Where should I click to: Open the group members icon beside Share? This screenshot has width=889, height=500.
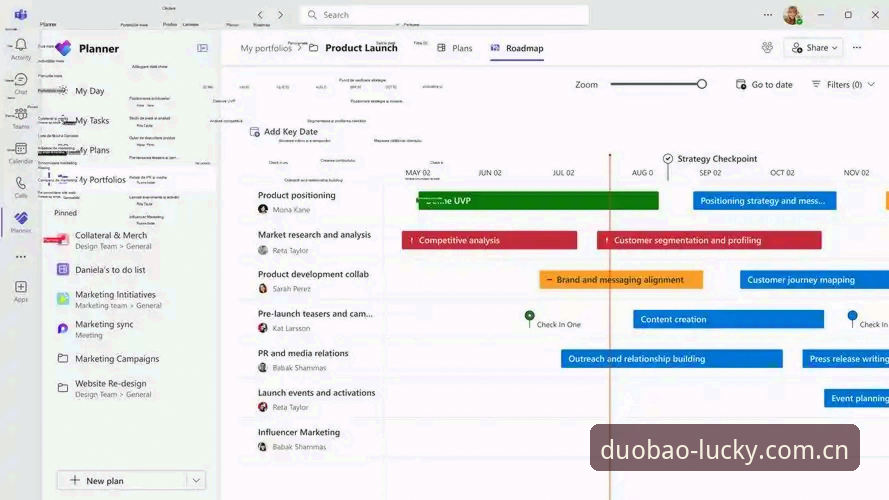767,48
